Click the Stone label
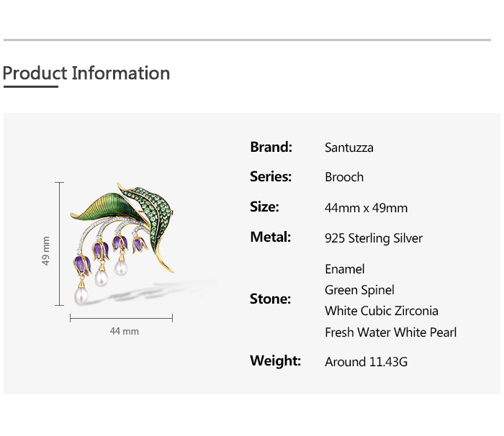 (270, 299)
